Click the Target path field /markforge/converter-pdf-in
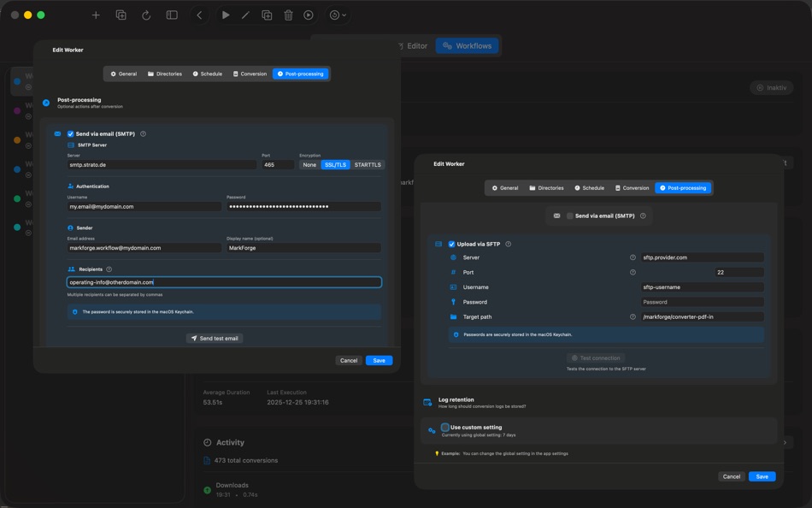This screenshot has height=508, width=812. [703, 316]
